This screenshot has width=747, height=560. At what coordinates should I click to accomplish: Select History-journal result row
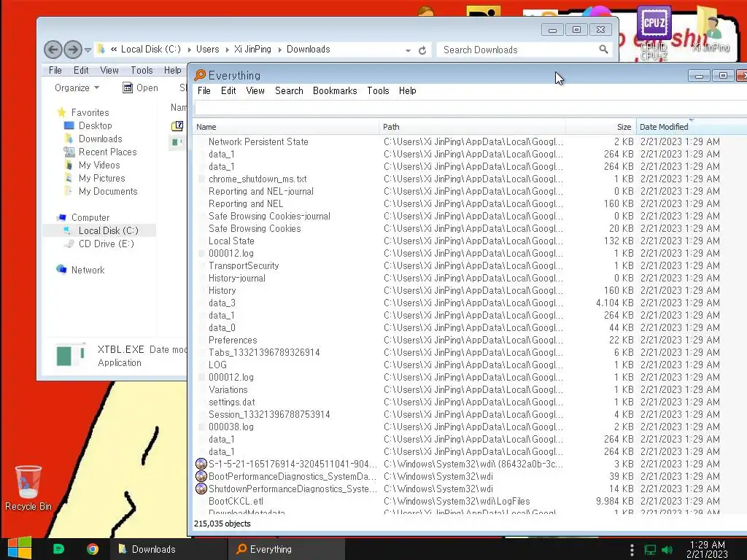(x=471, y=278)
